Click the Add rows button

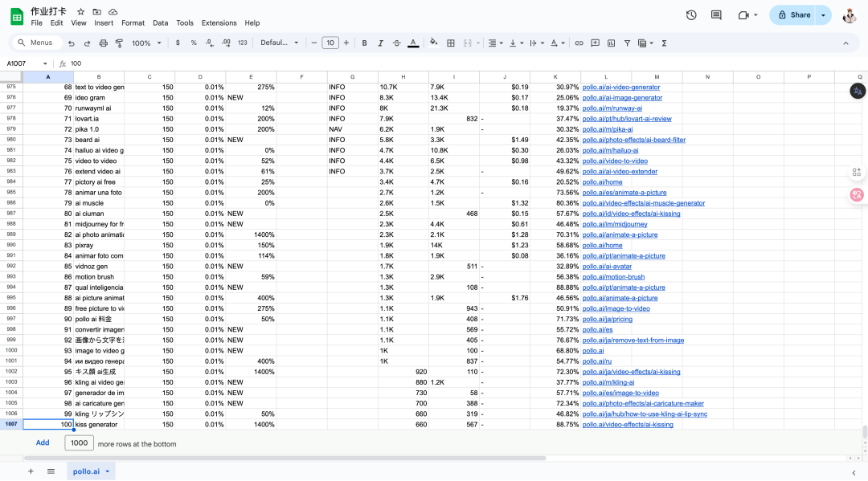coord(43,442)
